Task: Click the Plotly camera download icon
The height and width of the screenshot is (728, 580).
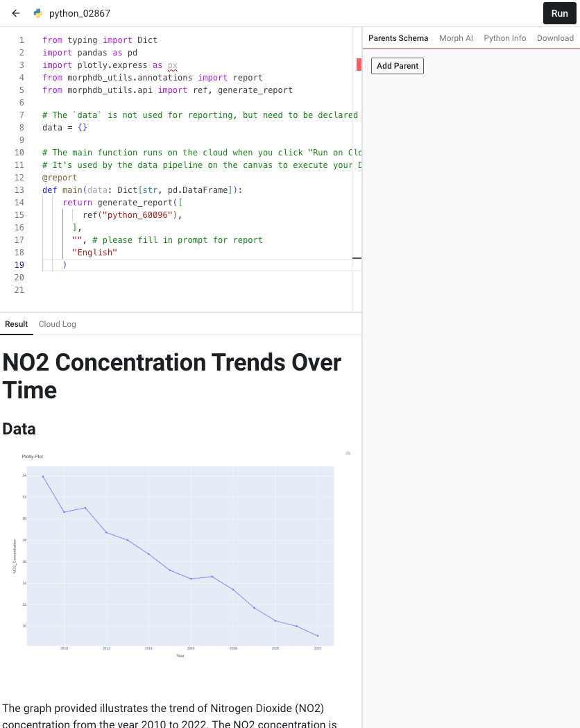Action: 348,453
